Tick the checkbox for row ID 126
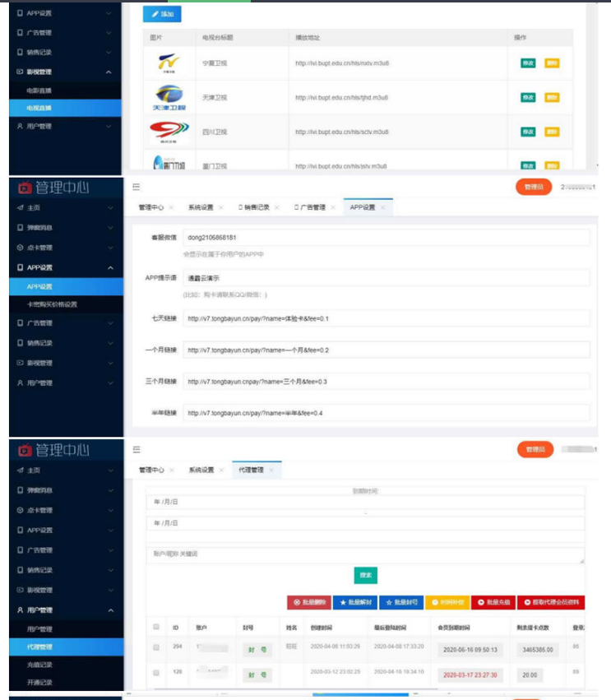The width and height of the screenshot is (611, 700). tap(156, 674)
